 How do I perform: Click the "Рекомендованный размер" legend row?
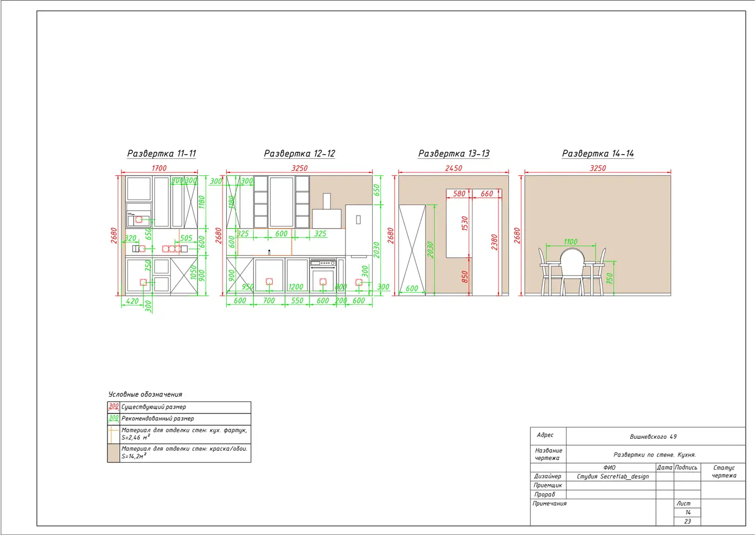(179, 419)
